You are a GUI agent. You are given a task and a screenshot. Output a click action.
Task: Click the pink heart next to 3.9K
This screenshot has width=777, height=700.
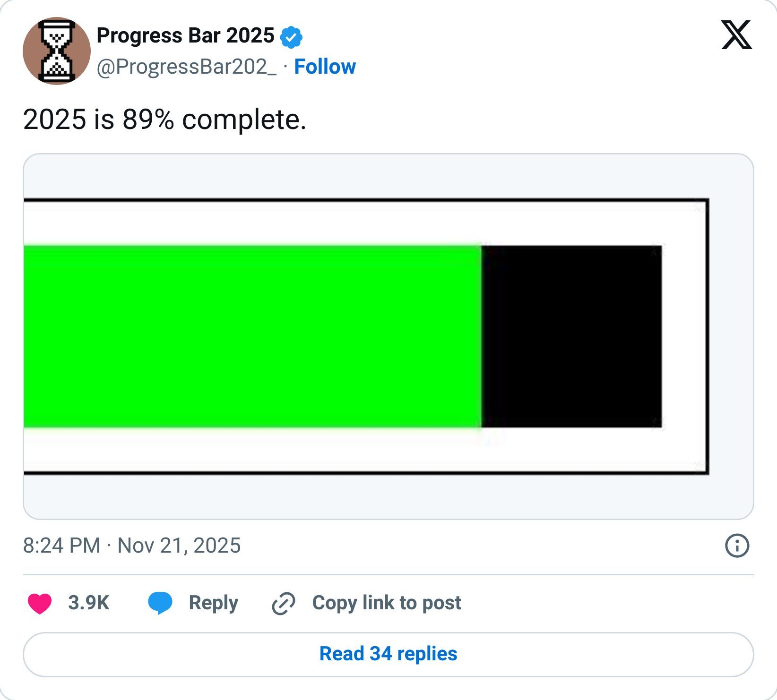pos(41,602)
